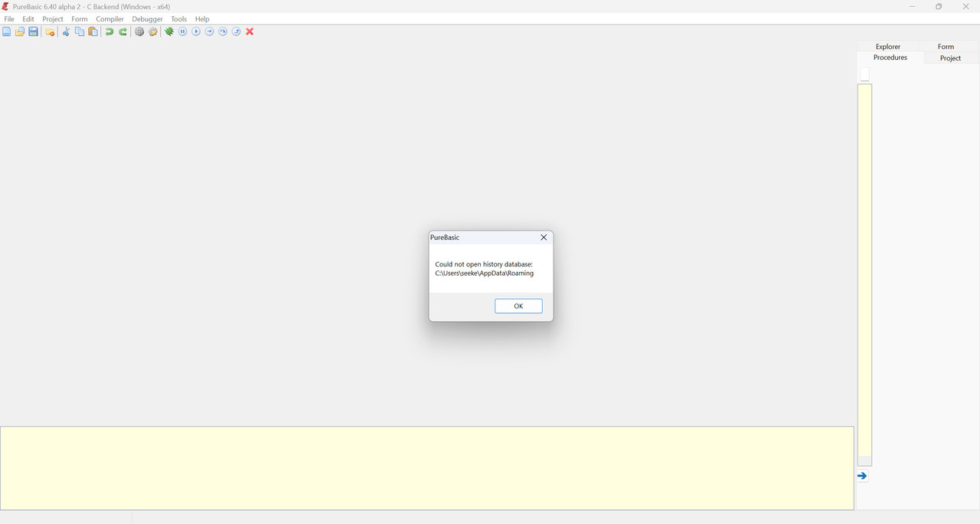Click the green bug debugger icon
Image resolution: width=980 pixels, height=524 pixels.
[169, 31]
